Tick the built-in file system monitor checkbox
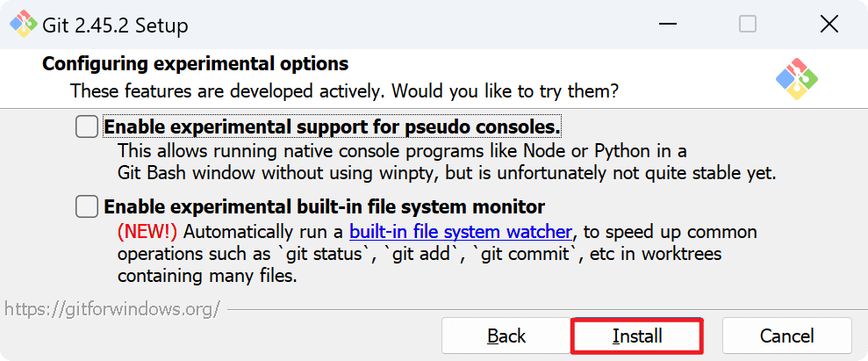 click(x=87, y=207)
